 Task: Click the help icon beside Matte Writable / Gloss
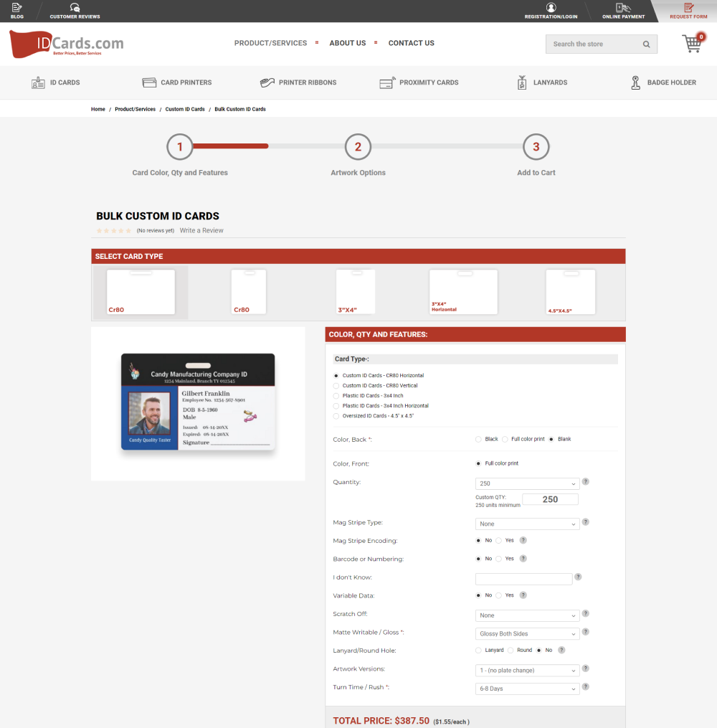pos(586,631)
